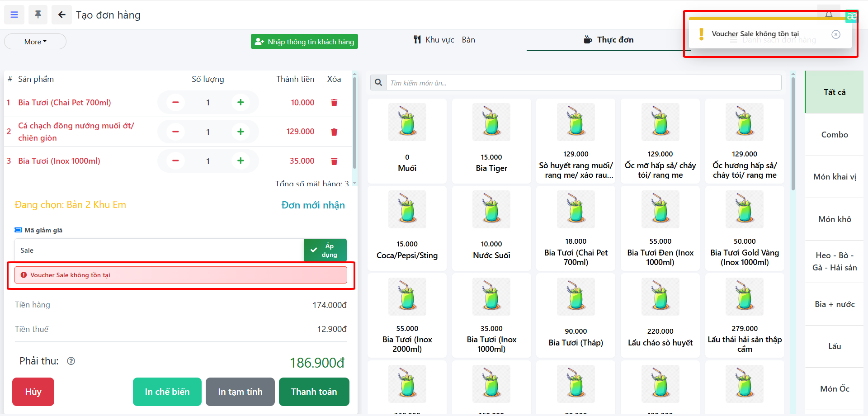
Task: Delete Bia Tươi (Inox 1000ml) with trash icon
Action: (334, 161)
